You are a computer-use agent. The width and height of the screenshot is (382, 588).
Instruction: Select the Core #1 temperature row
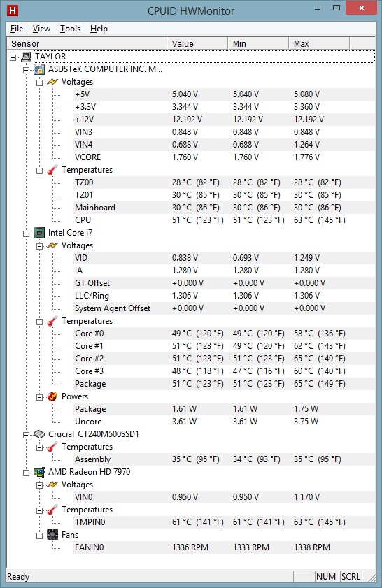tap(225, 346)
